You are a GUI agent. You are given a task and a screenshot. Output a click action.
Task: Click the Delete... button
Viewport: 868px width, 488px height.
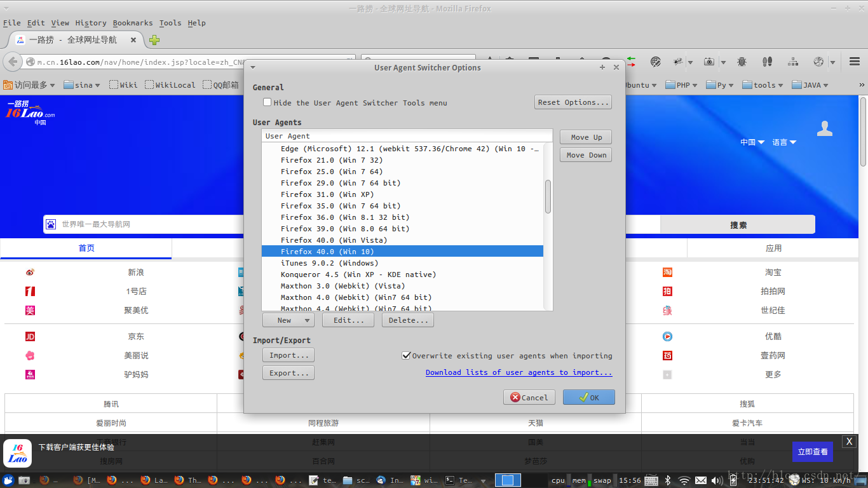coord(408,320)
